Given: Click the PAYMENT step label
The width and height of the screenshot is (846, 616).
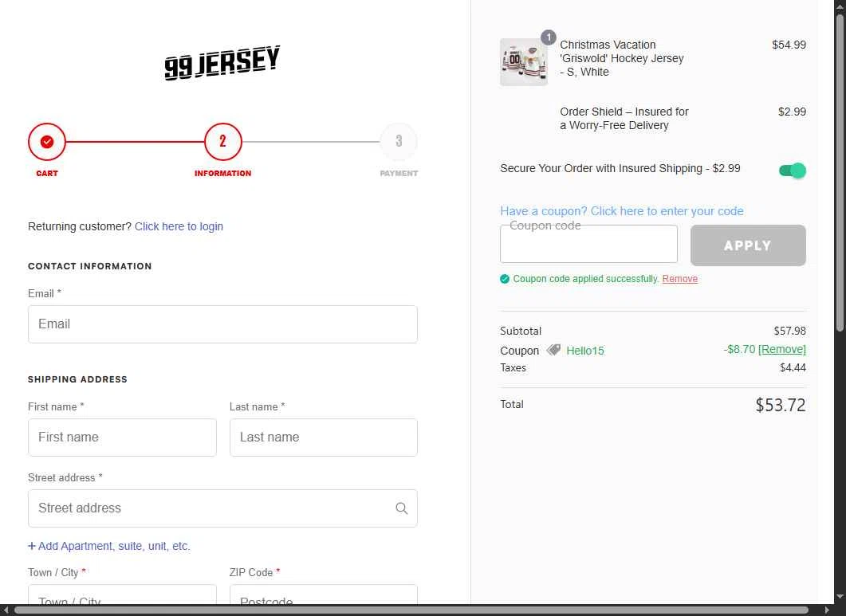Looking at the screenshot, I should click(399, 173).
